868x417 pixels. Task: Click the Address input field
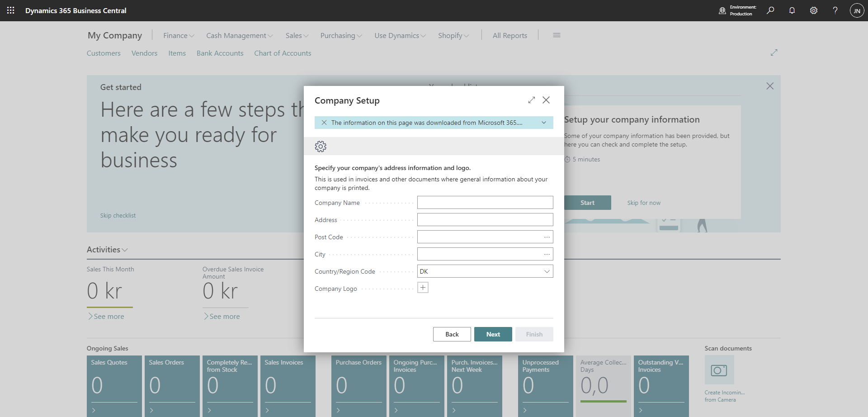click(485, 220)
